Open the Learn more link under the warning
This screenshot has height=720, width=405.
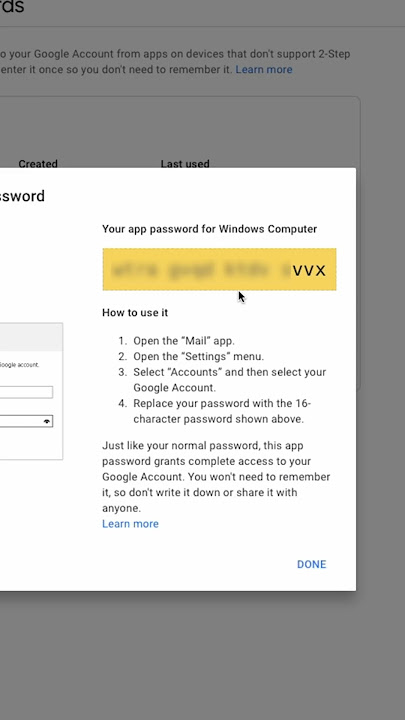point(130,523)
